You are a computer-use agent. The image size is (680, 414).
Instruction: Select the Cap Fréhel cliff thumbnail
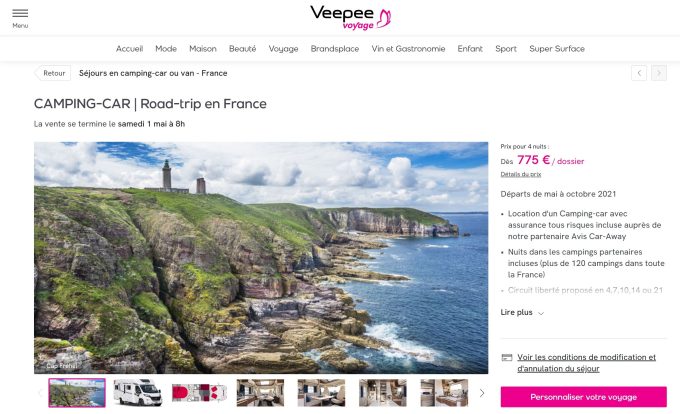(x=77, y=393)
